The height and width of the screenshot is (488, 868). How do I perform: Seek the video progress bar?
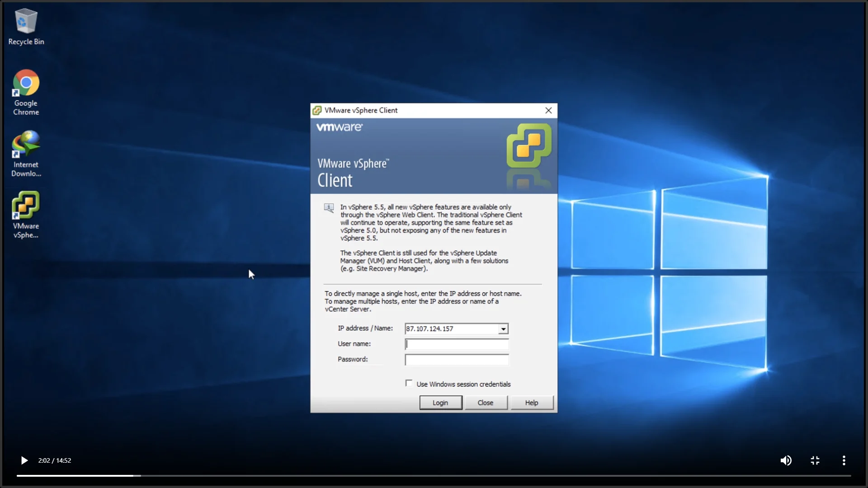(x=434, y=475)
